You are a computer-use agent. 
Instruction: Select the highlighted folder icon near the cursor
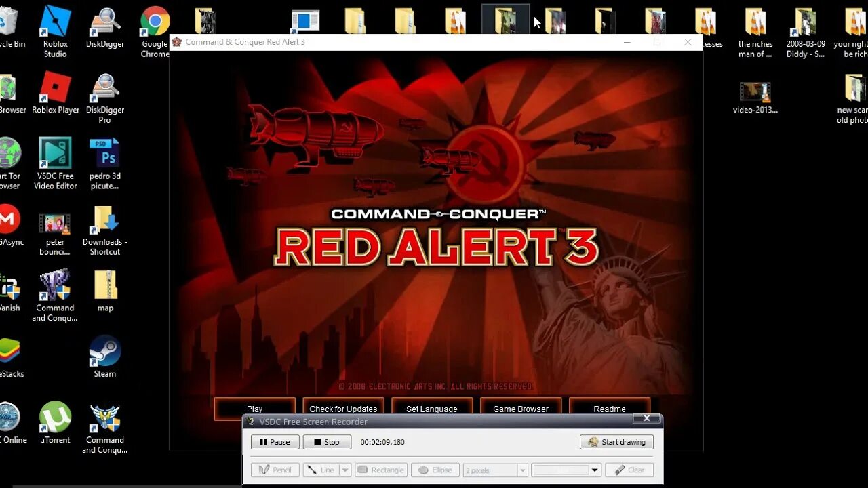[x=505, y=20]
